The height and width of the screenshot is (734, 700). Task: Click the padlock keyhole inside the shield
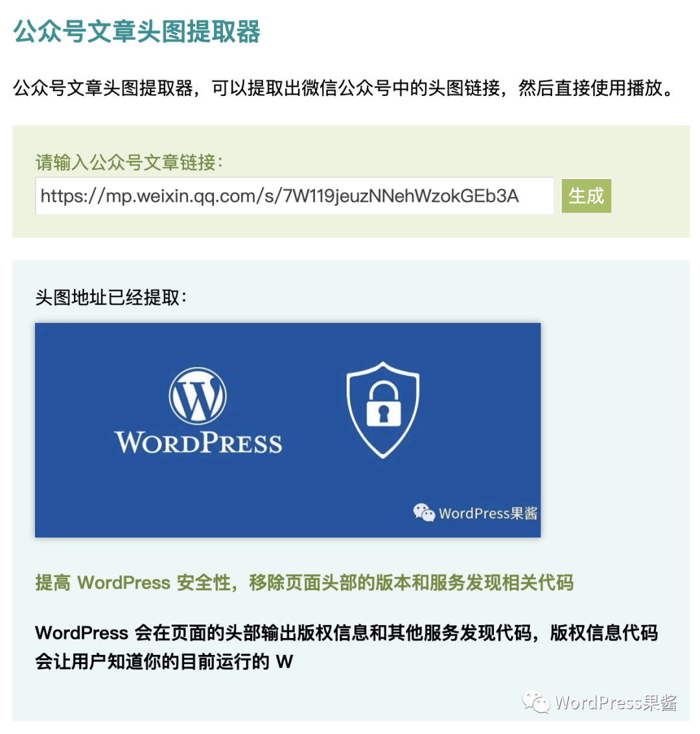click(x=384, y=414)
